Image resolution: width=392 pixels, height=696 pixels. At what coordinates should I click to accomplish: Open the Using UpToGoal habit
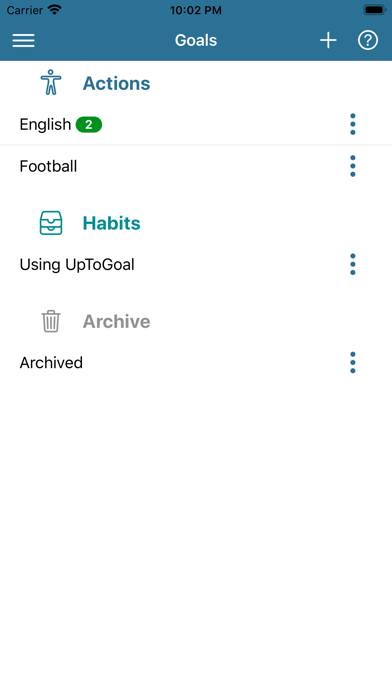[x=196, y=265]
